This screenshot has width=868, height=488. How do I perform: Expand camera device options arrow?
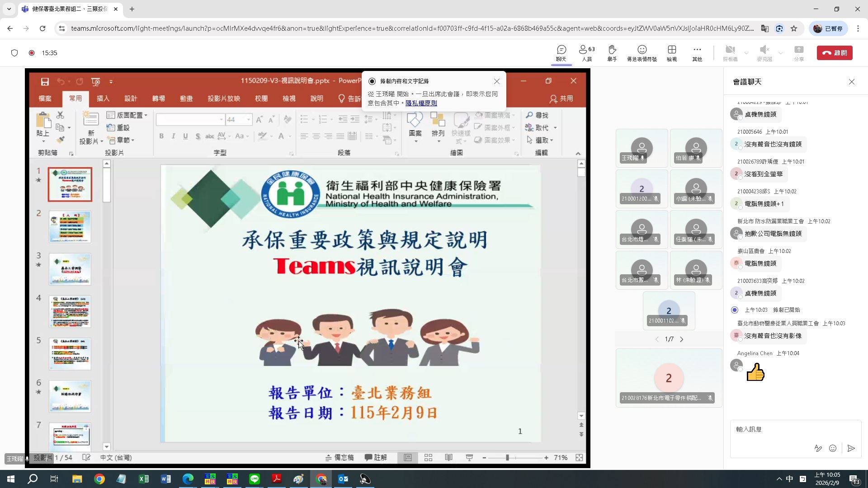click(746, 53)
